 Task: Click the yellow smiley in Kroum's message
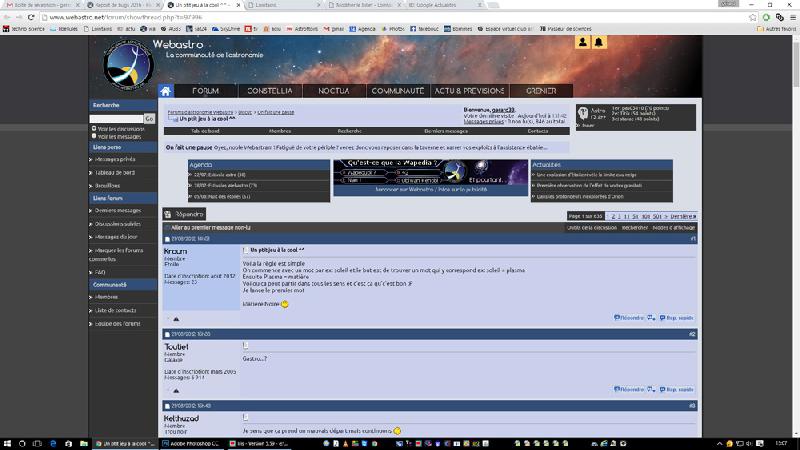[x=285, y=304]
